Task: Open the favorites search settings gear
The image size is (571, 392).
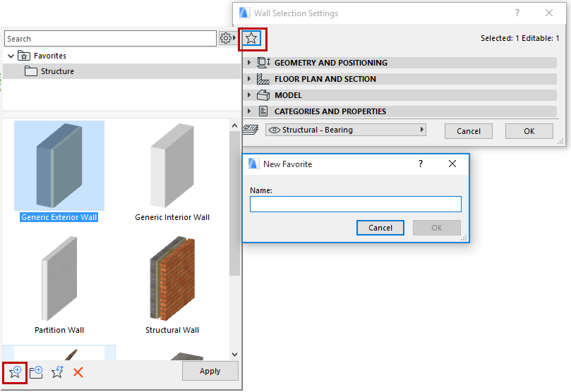Action: (x=226, y=38)
